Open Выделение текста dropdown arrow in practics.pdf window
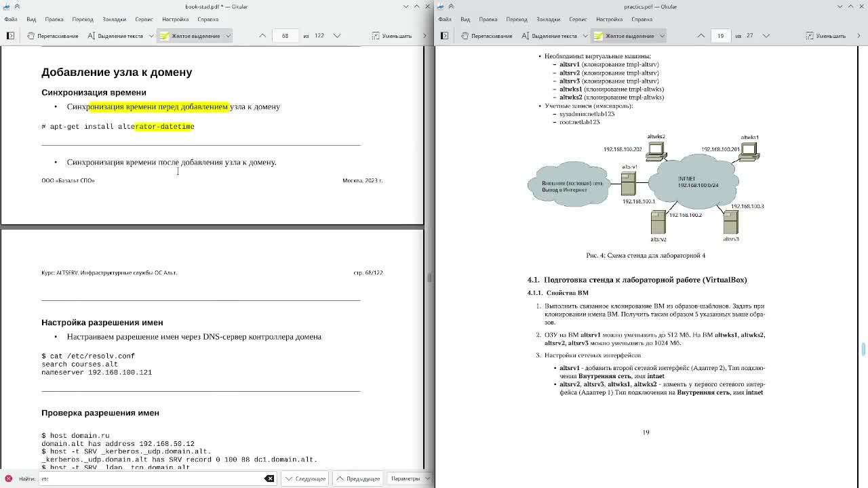Screen dimensions: 868x488 point(585,36)
